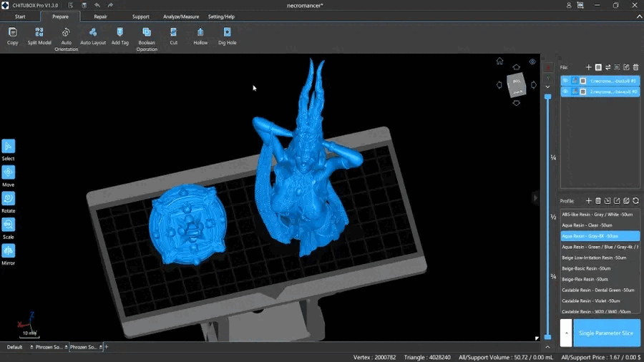The height and width of the screenshot is (362, 644).
Task: Toggle visibility of second necromancer base file
Action: coord(565,92)
